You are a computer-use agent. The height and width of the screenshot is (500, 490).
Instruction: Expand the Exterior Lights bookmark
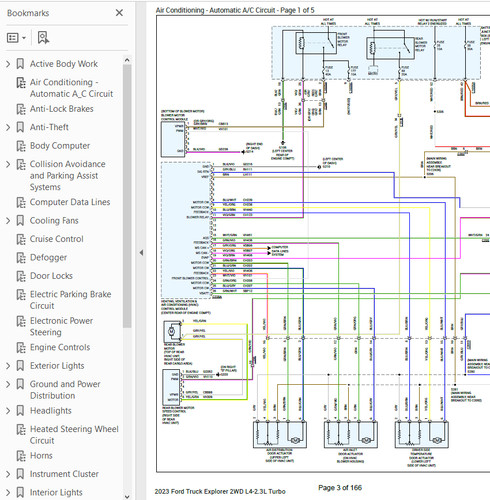[8, 366]
